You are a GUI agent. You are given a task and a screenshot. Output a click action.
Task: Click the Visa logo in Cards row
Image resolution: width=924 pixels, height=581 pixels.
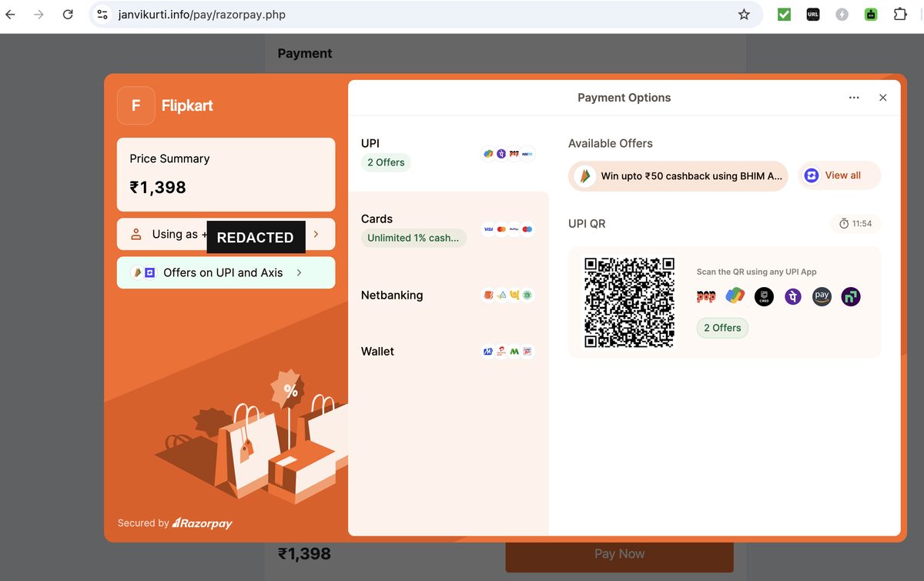[x=488, y=229]
